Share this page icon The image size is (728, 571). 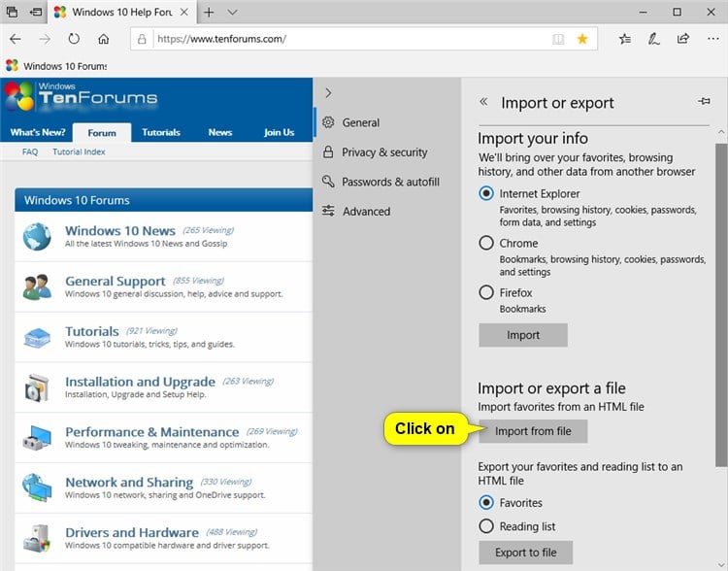click(683, 39)
